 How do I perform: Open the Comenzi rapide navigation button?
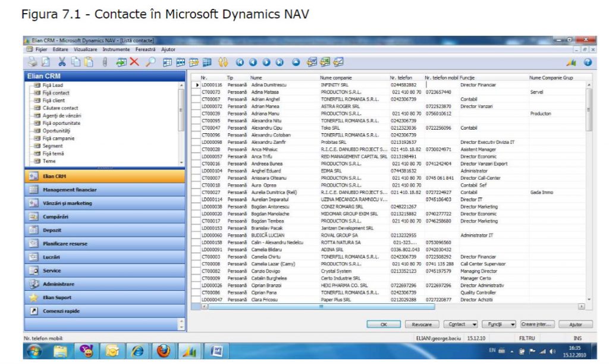105,311
